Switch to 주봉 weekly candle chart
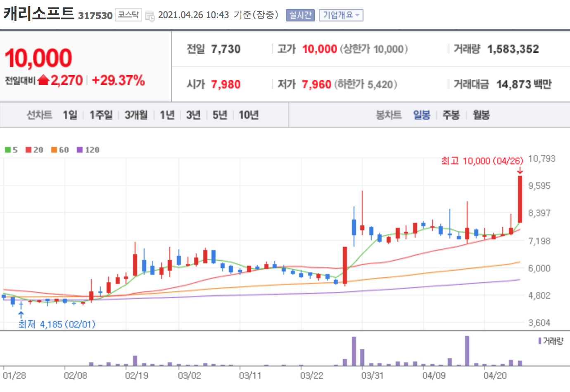 click(x=451, y=115)
